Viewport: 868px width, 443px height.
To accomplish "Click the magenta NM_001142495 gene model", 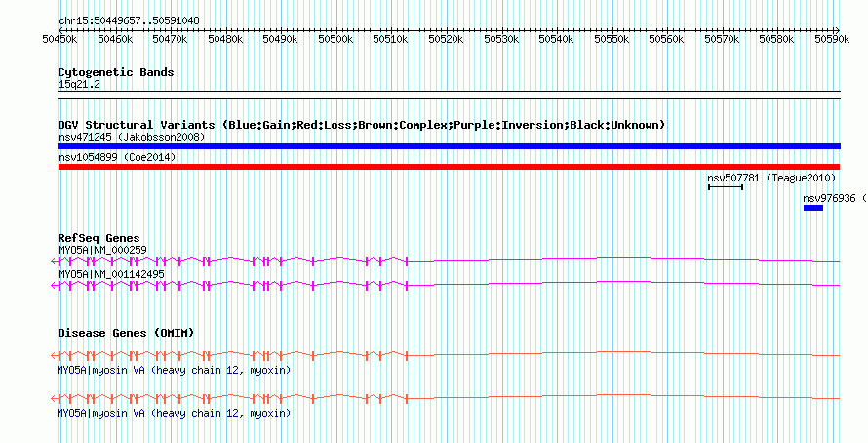I will tap(446, 285).
